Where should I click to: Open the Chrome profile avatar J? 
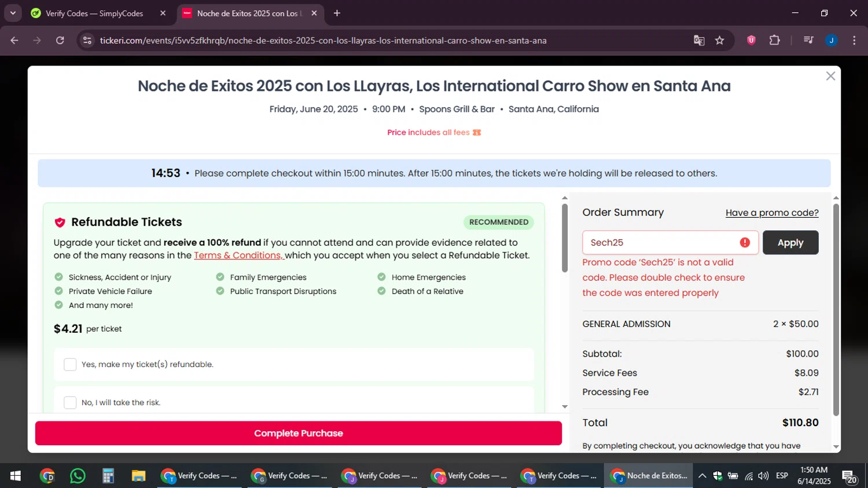click(832, 41)
